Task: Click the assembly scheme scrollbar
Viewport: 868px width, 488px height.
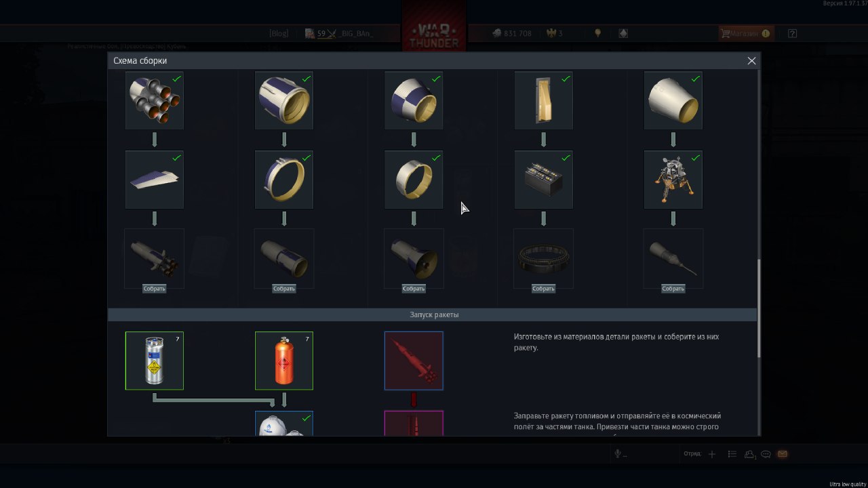Action: (758, 308)
